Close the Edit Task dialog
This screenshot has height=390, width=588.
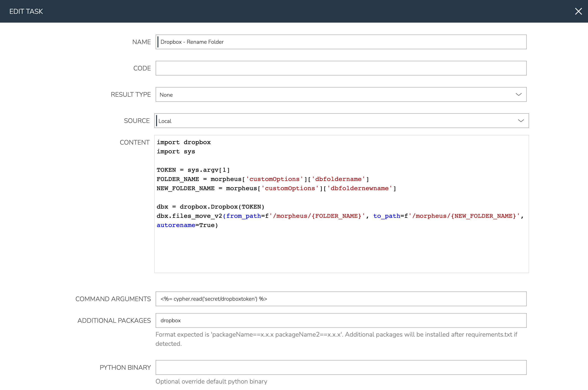(578, 11)
